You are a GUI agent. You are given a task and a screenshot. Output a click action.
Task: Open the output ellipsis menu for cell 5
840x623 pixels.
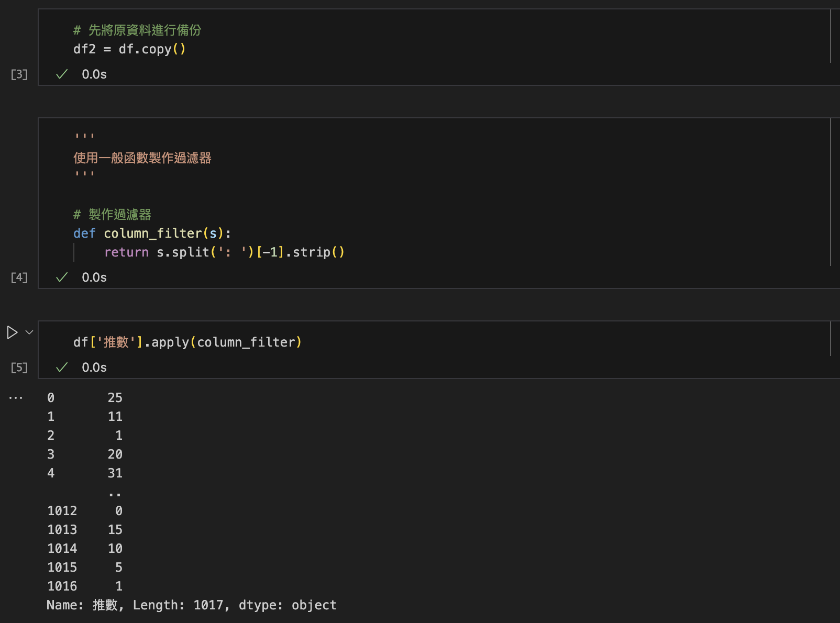[16, 398]
